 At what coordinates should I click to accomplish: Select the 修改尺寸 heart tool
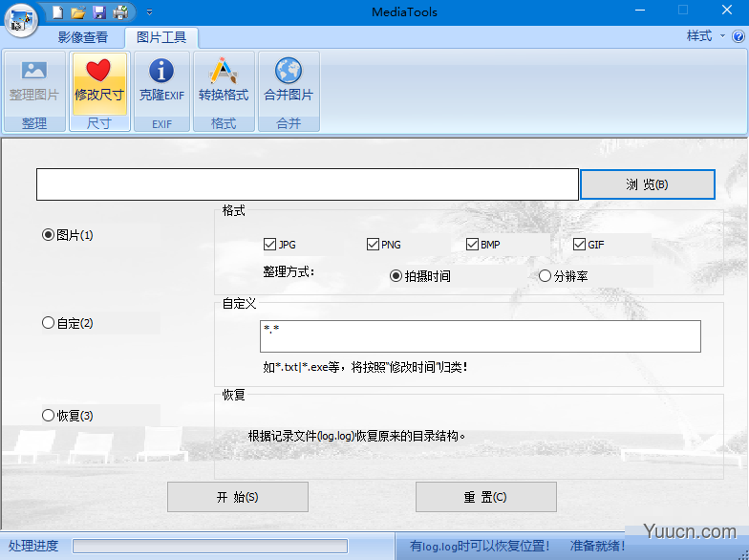[x=99, y=84]
